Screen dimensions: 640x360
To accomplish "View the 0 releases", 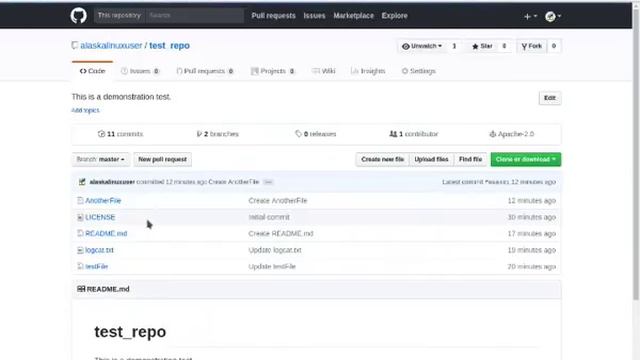I will [x=316, y=134].
